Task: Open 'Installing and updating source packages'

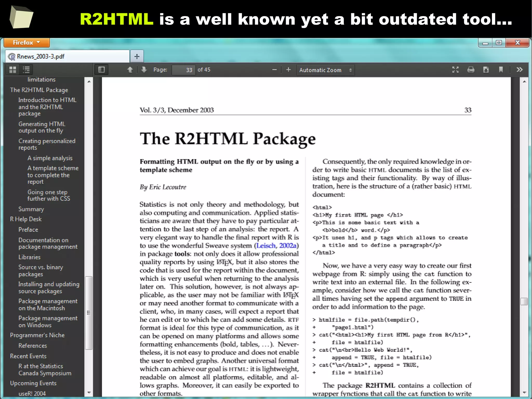Action: pyautogui.click(x=49, y=288)
